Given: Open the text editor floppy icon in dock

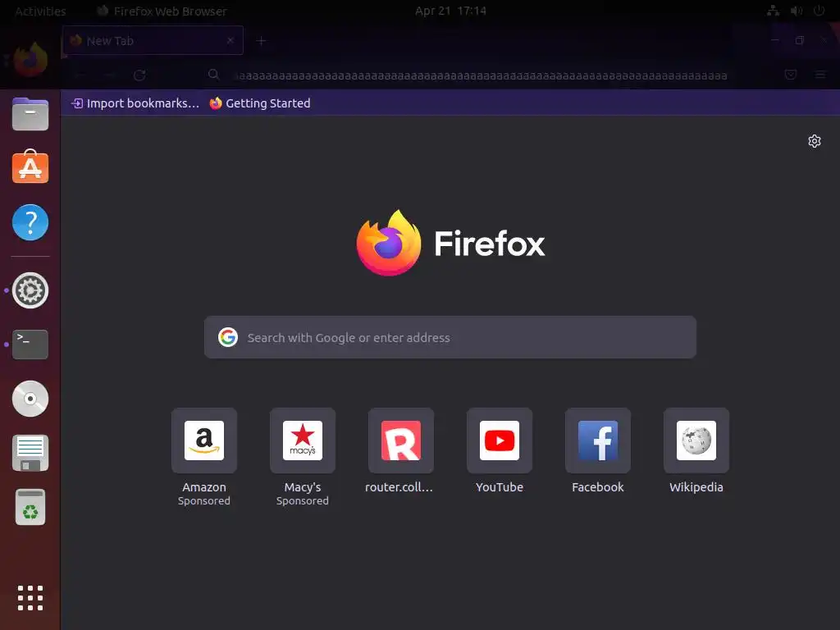Looking at the screenshot, I should tap(30, 453).
